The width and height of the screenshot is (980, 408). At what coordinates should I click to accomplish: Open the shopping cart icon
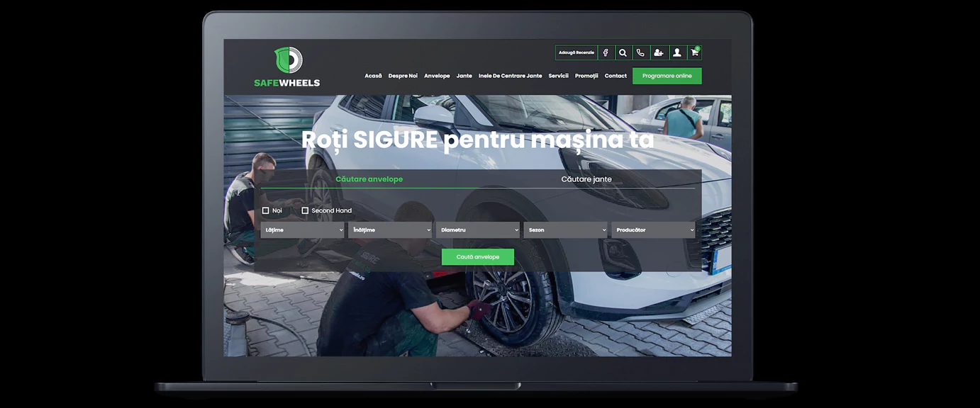pos(694,52)
